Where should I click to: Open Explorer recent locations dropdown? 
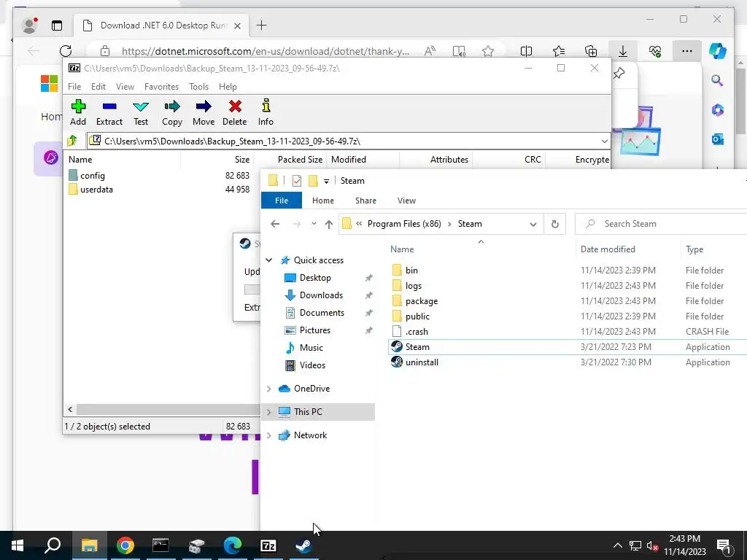314,224
